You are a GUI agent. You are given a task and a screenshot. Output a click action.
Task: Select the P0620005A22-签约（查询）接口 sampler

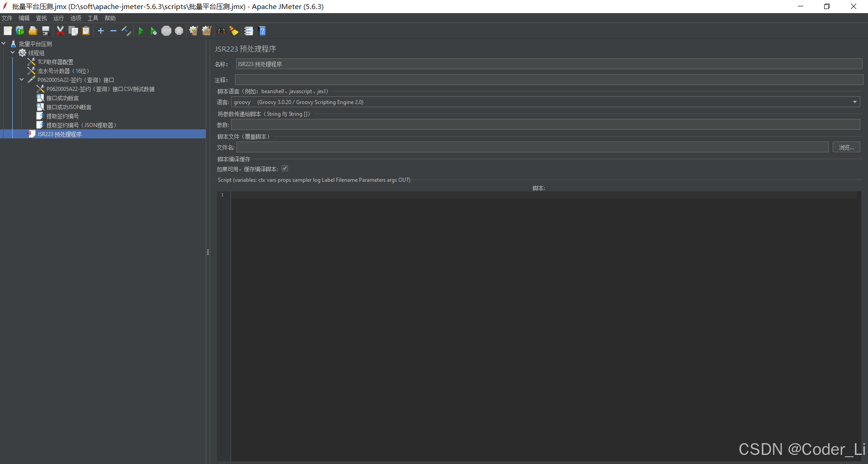pos(75,80)
